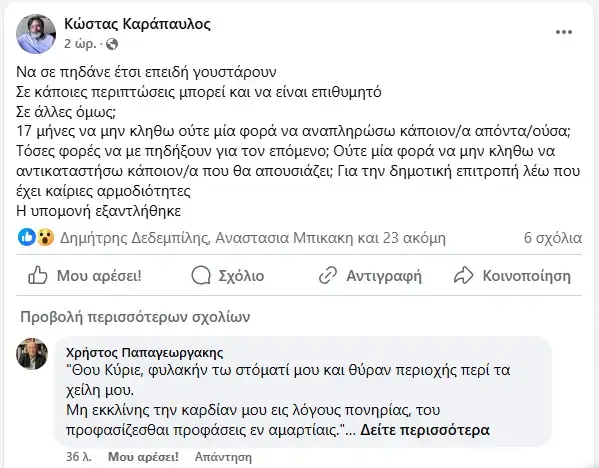This screenshot has height=468, width=599.
Task: Click the wow reaction emoji
Action: tap(45, 237)
